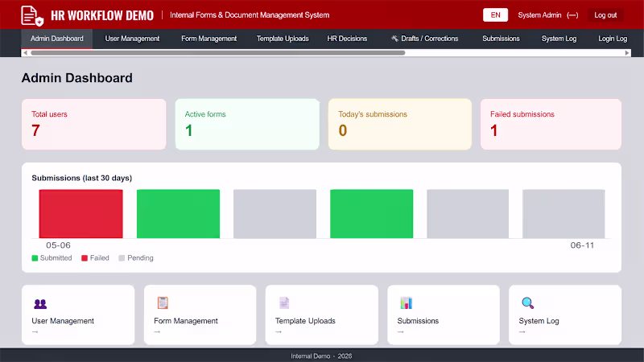Click the HR Workflow document shield logo
This screenshot has height=362, width=644.
tap(32, 15)
